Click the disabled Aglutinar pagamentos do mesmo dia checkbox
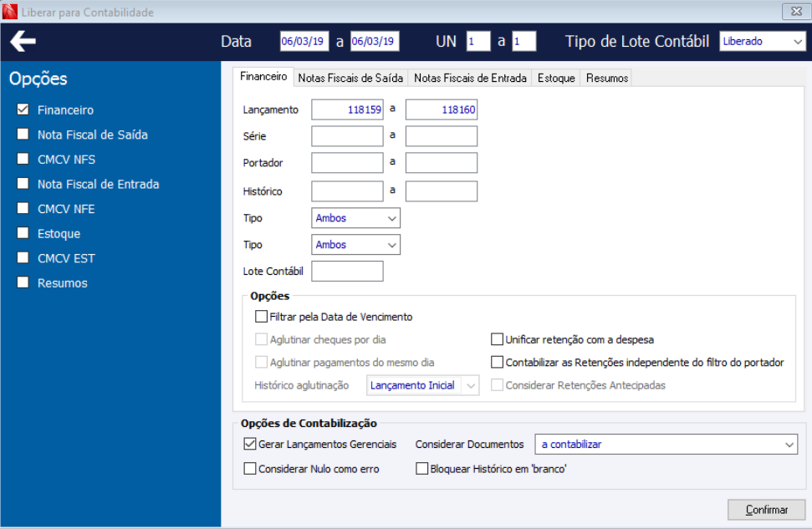The height and width of the screenshot is (529, 812). (262, 362)
